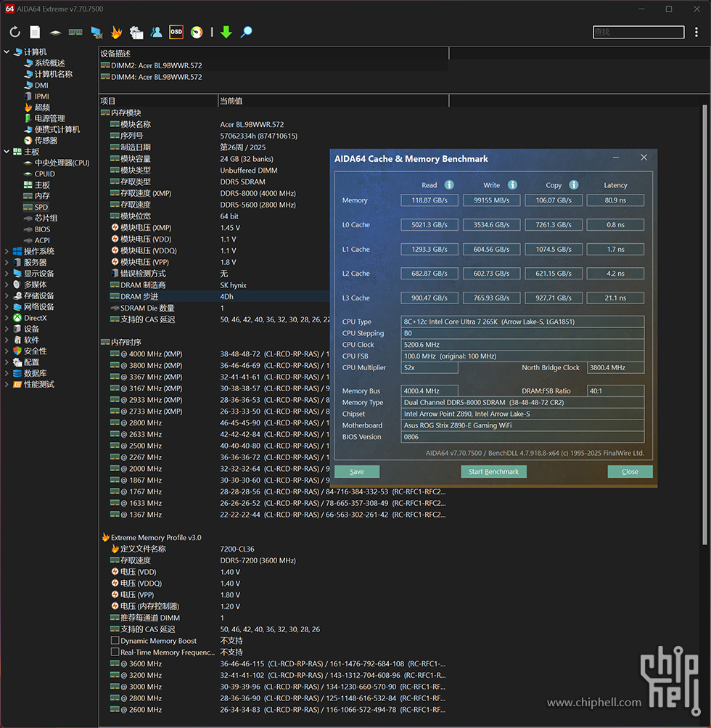Screen dimensions: 711x728
Task: Click the search input field in toolbar
Action: tap(638, 32)
